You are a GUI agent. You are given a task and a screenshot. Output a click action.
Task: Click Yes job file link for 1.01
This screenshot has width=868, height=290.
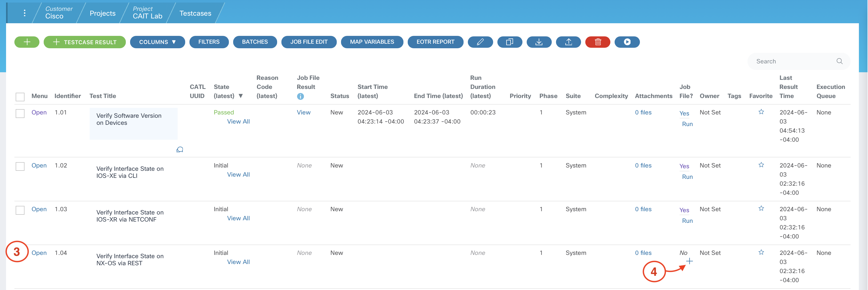pyautogui.click(x=684, y=113)
